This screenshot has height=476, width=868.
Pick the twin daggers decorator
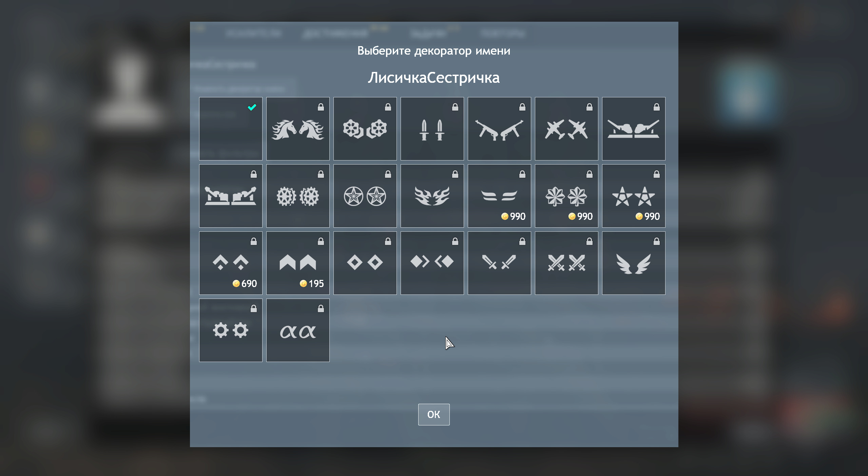tap(432, 129)
